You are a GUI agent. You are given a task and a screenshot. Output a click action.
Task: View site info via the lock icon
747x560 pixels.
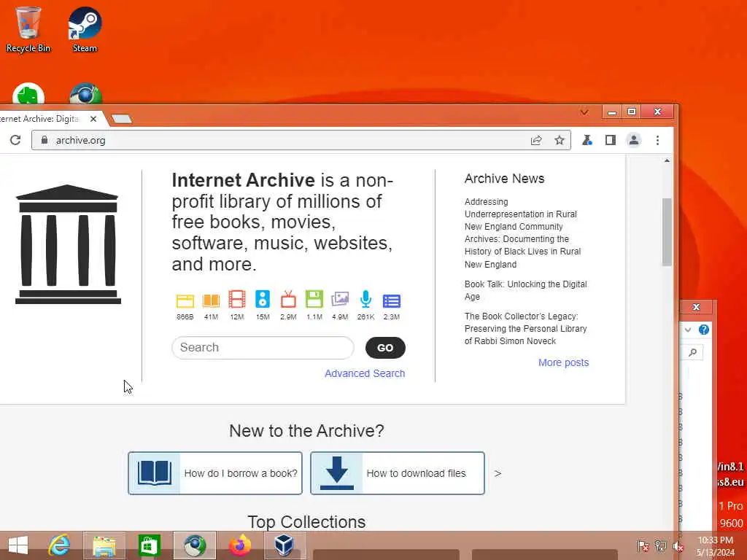tap(44, 139)
